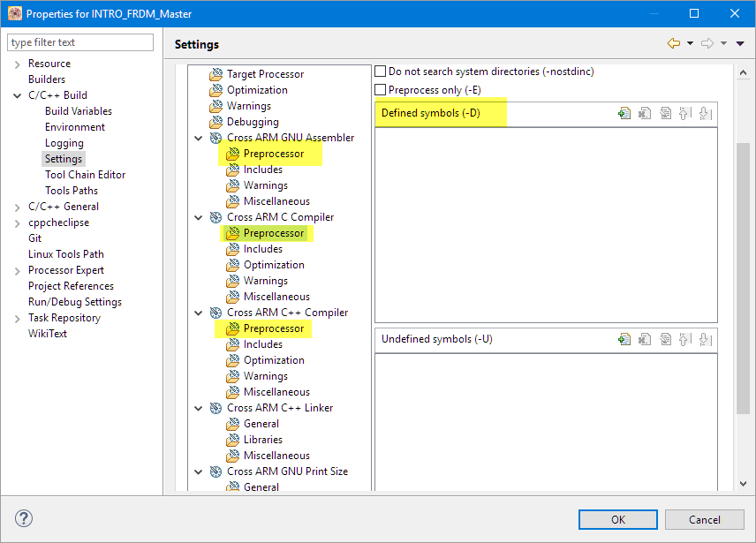756x543 pixels.
Task: Expand the C/C++ General node
Action: point(18,207)
